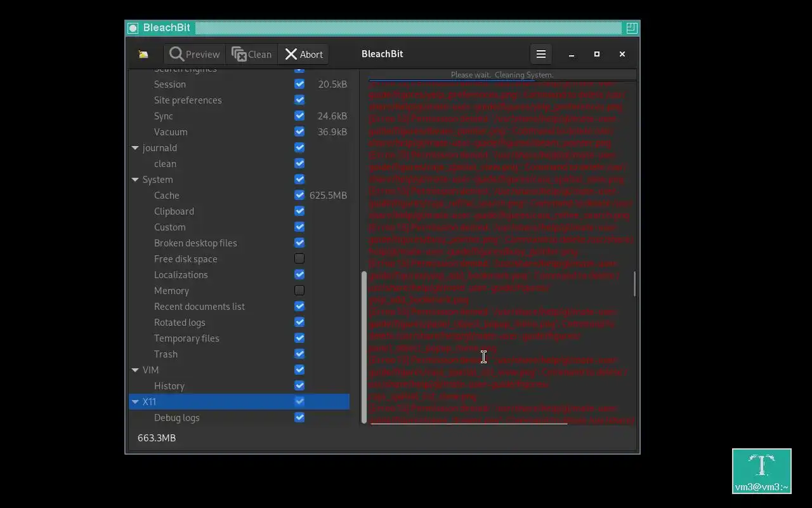The image size is (812, 508).
Task: Toggle the X11 group checkbox
Action: (299, 402)
